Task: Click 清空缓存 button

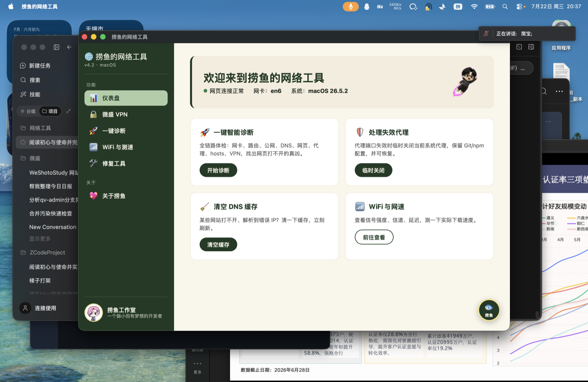Action: coord(218,245)
